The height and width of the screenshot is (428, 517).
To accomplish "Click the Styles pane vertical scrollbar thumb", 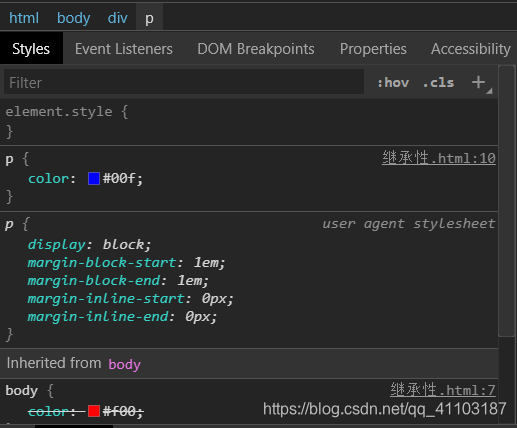I will click(x=507, y=201).
